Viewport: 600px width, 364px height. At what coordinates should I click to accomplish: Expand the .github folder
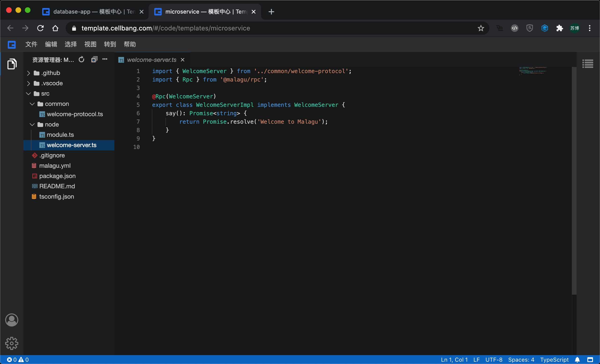tap(50, 73)
